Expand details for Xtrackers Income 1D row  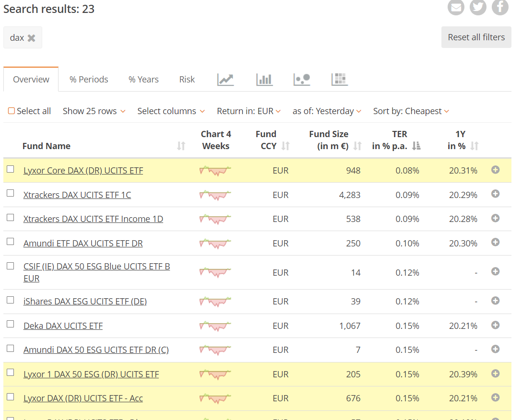[x=495, y=218]
